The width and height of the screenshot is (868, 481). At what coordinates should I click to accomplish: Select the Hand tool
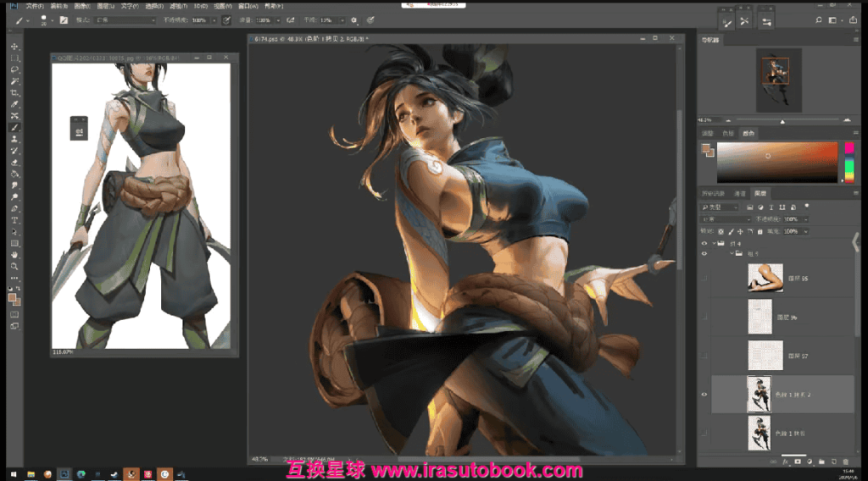pyautogui.click(x=15, y=256)
